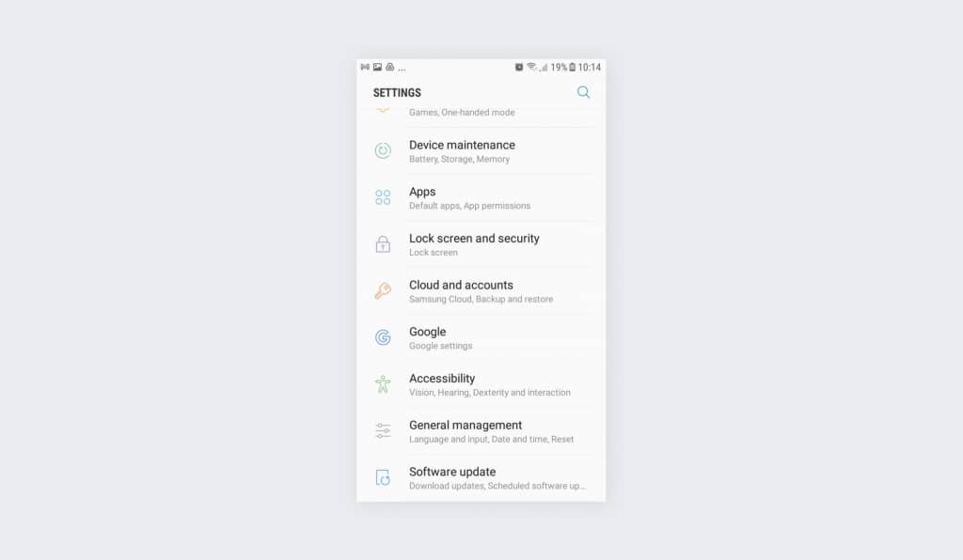Image resolution: width=963 pixels, height=560 pixels.
Task: Tap the Google G icon
Action: tap(383, 337)
